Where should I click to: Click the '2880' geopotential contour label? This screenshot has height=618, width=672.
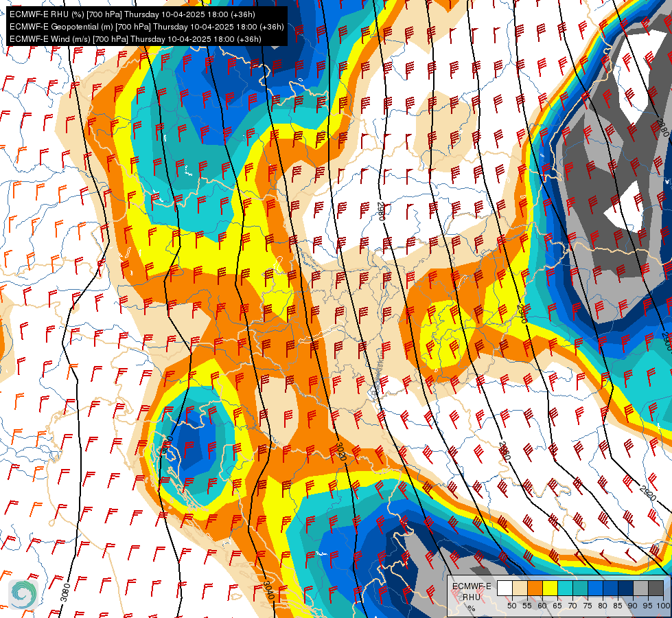point(664,128)
